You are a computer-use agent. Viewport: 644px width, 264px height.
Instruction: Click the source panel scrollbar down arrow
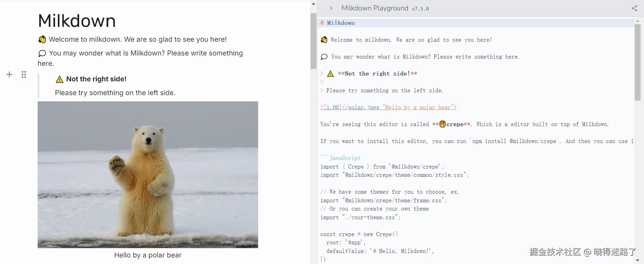(x=637, y=261)
